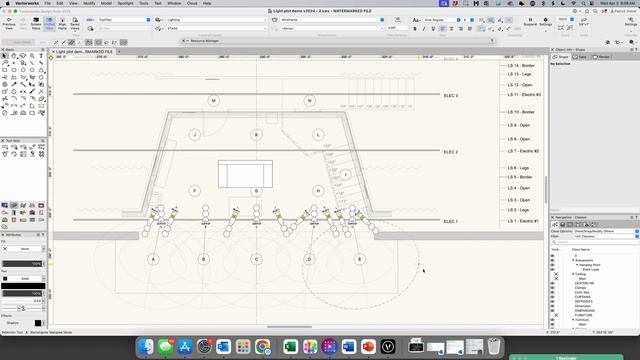Select the Screen Plane icon

[36, 24]
